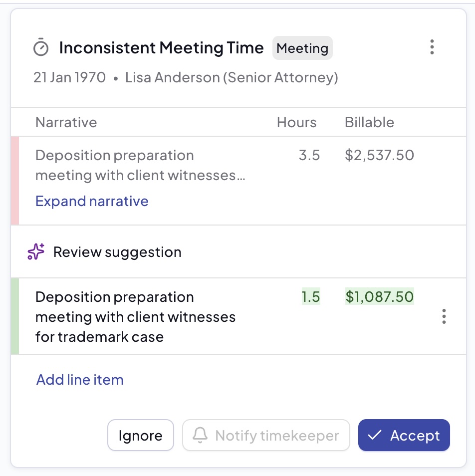Click the checkmark icon in the Accept button

coord(374,436)
